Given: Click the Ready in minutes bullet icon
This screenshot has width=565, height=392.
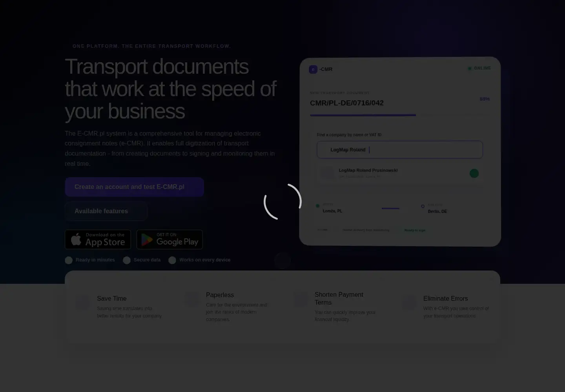Looking at the screenshot, I should point(69,260).
